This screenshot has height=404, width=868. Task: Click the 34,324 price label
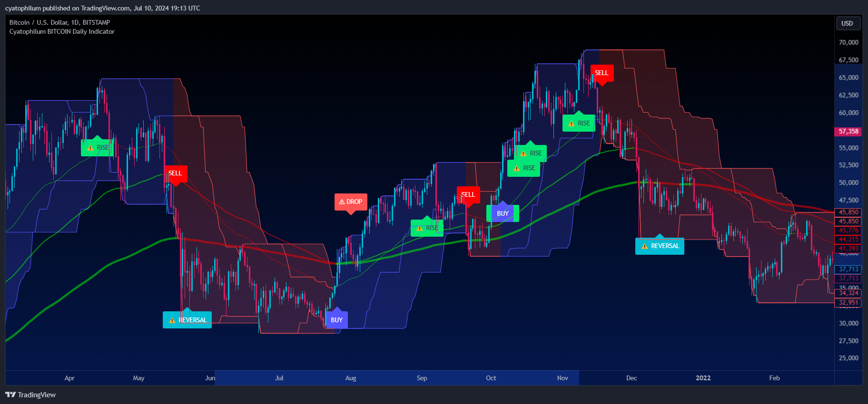click(848, 293)
